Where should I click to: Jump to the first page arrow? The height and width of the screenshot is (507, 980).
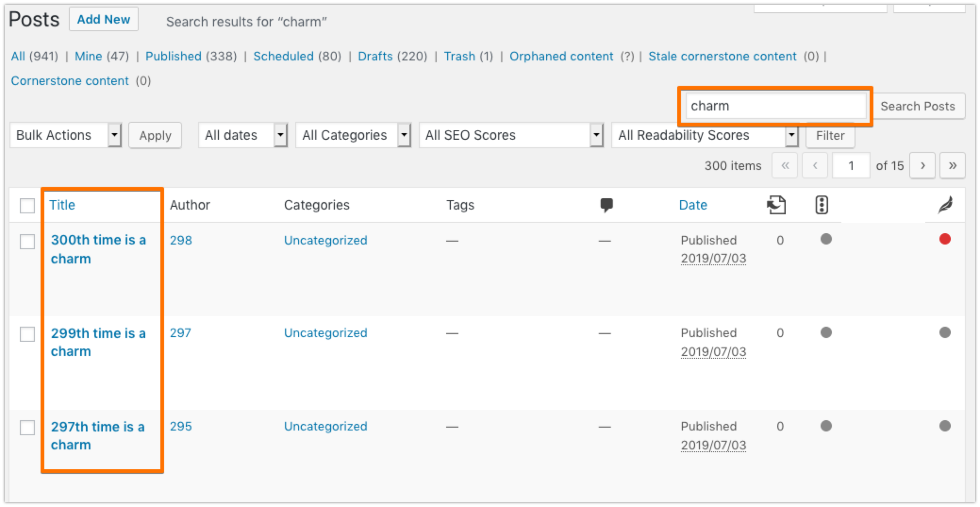pyautogui.click(x=785, y=166)
